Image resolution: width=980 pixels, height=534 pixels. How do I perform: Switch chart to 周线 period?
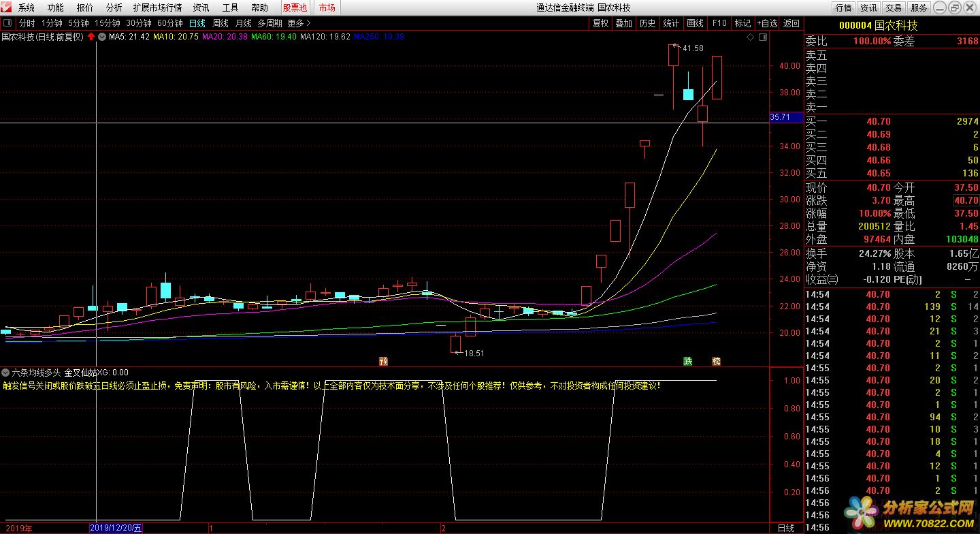tap(220, 23)
